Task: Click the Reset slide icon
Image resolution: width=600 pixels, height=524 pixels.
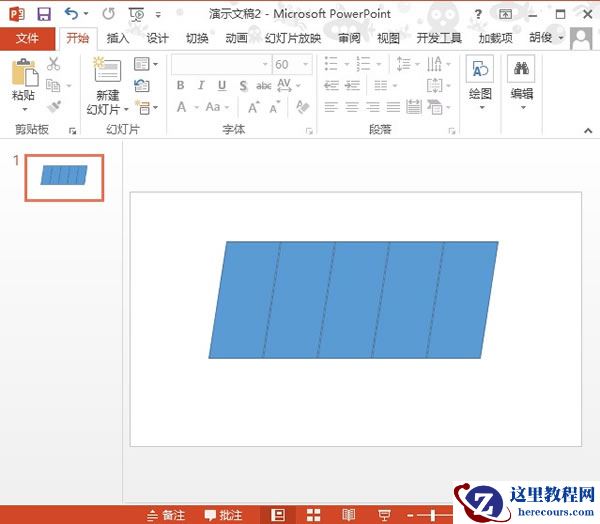Action: coord(142,85)
